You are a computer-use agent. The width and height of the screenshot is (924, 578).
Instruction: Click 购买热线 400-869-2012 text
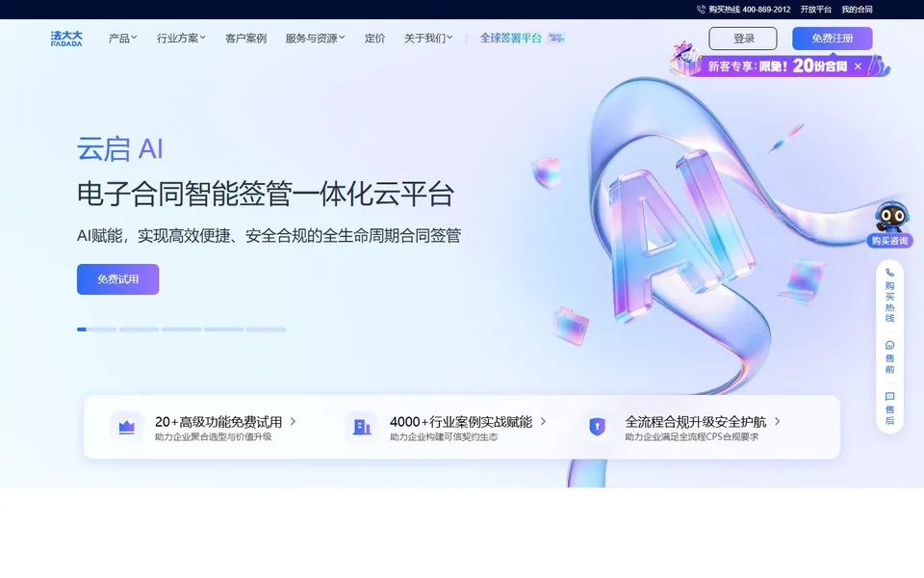coord(750,10)
